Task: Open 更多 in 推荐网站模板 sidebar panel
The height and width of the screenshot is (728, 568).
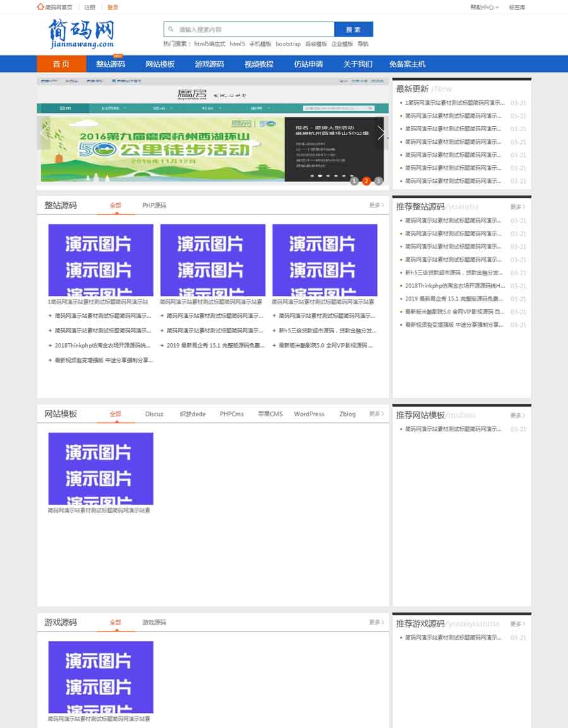Action: pos(518,415)
